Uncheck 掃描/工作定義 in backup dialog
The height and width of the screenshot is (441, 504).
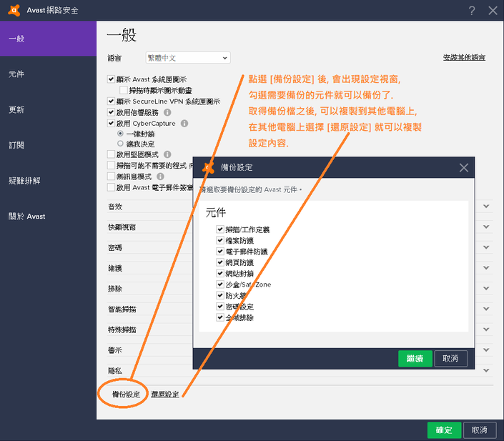click(220, 229)
